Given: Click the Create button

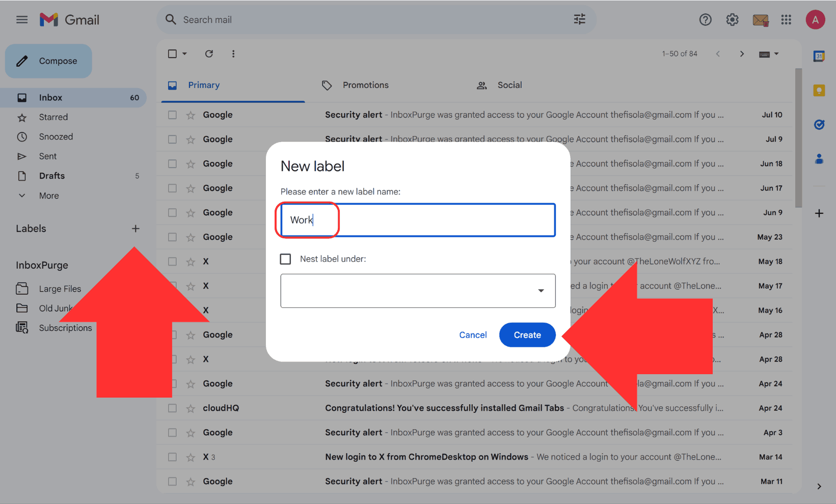Looking at the screenshot, I should pos(527,335).
